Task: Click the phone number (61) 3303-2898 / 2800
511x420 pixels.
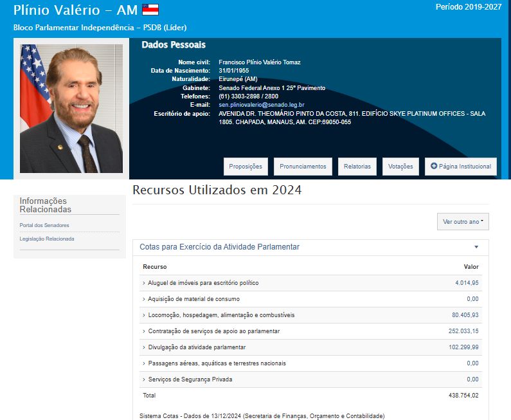Action: click(248, 96)
